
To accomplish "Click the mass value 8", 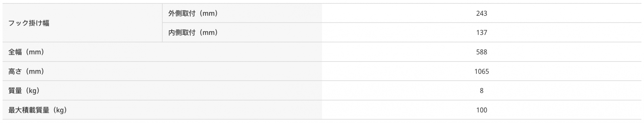I will 481,91.
